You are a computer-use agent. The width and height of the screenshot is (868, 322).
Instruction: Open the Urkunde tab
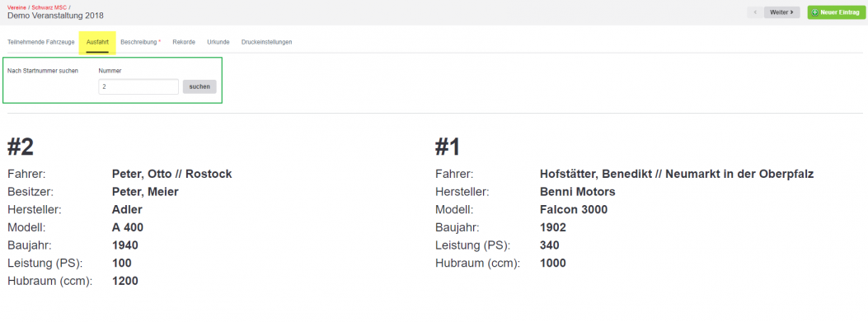point(218,42)
